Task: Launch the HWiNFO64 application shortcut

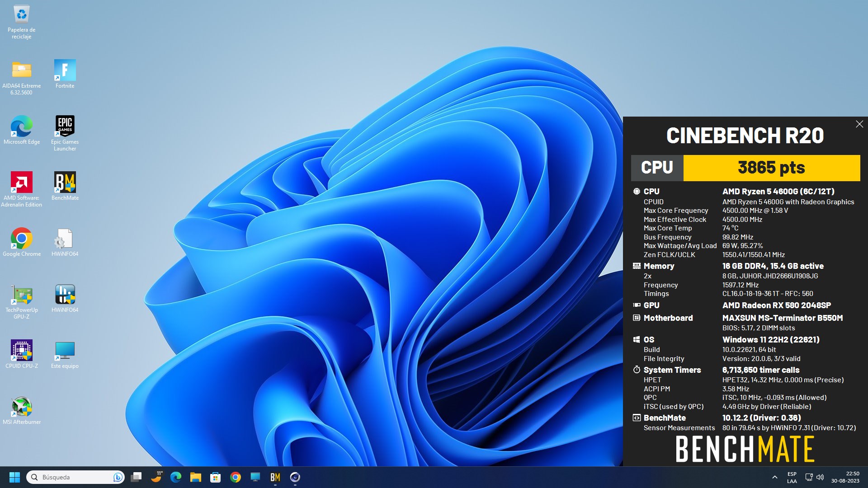Action: tap(65, 298)
